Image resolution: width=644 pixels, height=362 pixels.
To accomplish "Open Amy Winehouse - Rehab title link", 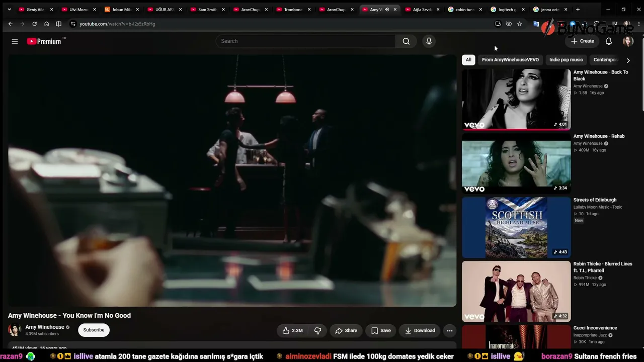I will click(599, 136).
